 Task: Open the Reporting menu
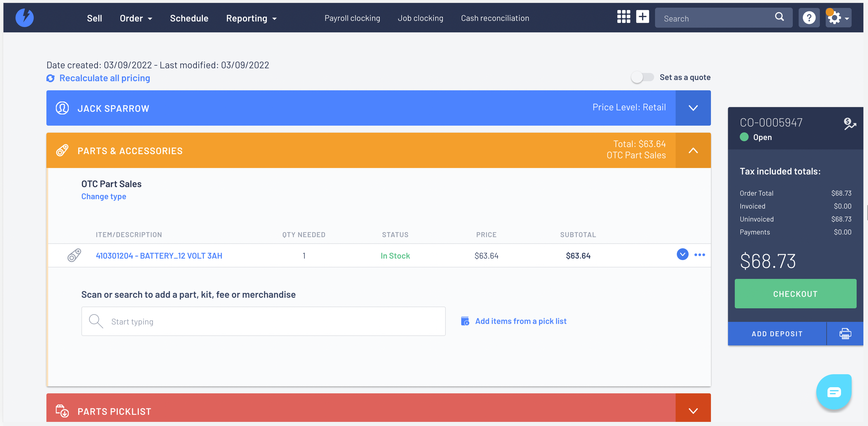(251, 19)
